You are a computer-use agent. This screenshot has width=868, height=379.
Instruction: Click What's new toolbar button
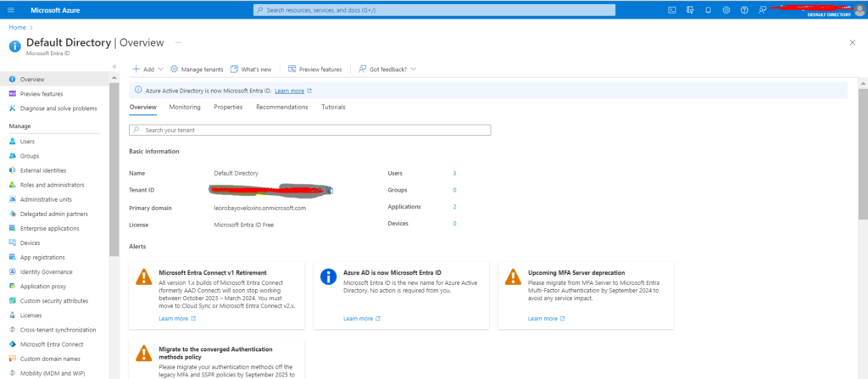pyautogui.click(x=251, y=70)
